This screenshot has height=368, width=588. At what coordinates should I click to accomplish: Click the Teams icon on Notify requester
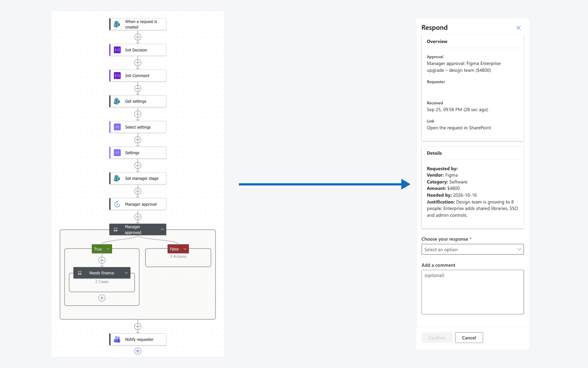point(117,339)
